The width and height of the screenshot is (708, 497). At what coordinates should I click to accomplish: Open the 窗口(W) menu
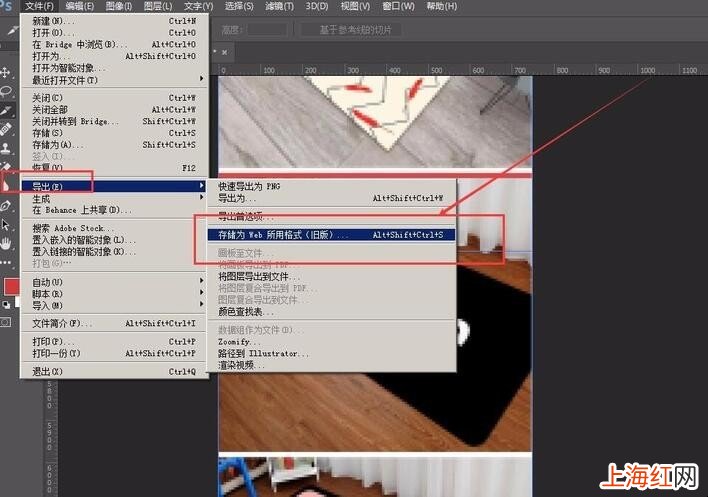[x=398, y=6]
